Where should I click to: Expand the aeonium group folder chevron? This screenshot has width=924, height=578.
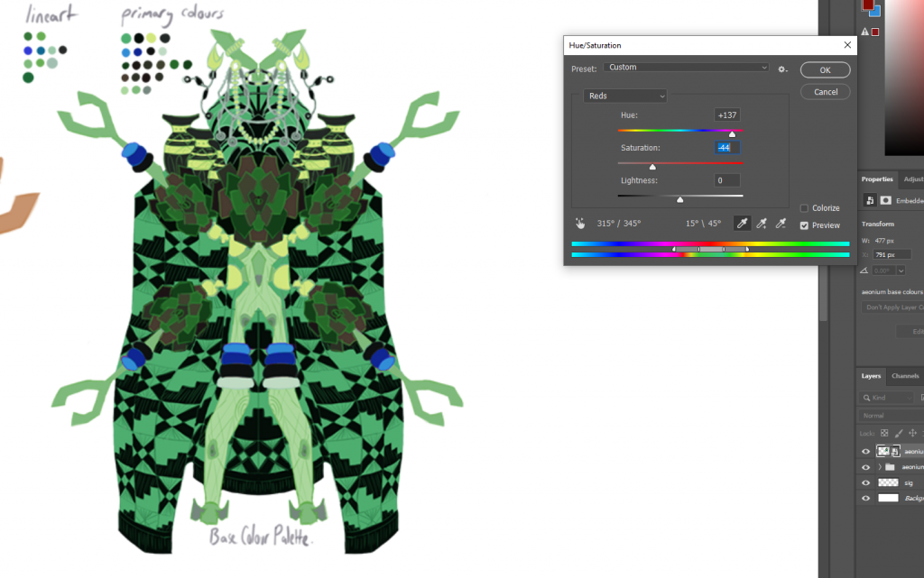coord(880,467)
